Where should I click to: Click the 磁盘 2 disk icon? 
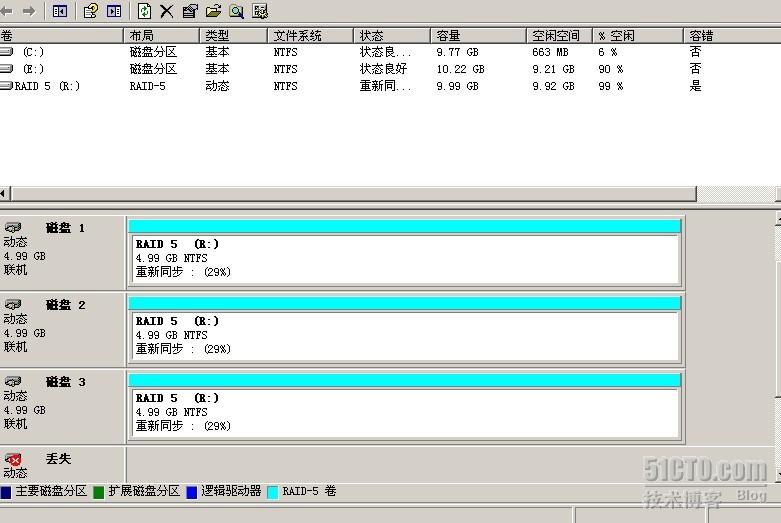point(13,304)
